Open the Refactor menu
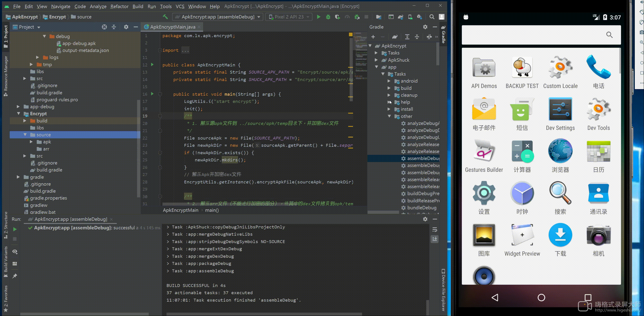 119,6
